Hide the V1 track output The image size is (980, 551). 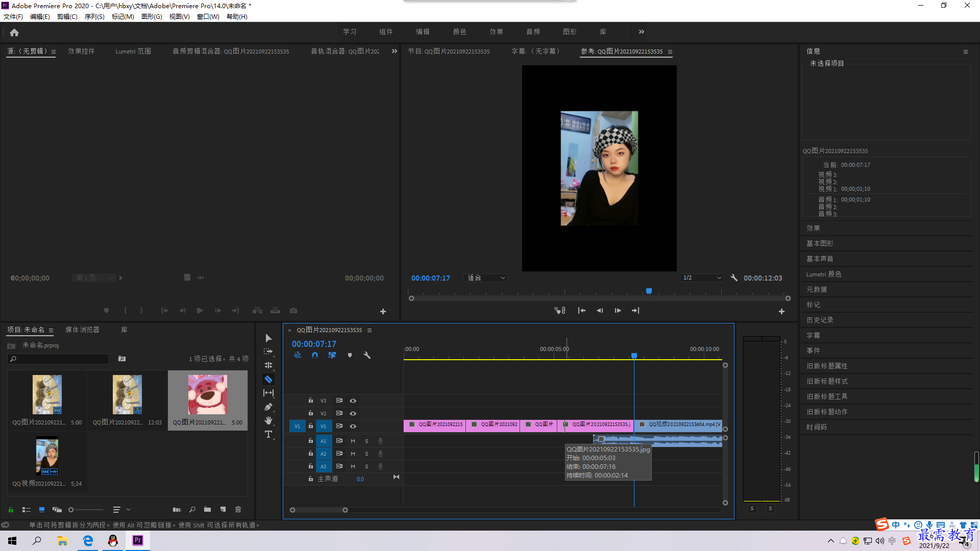pos(353,427)
